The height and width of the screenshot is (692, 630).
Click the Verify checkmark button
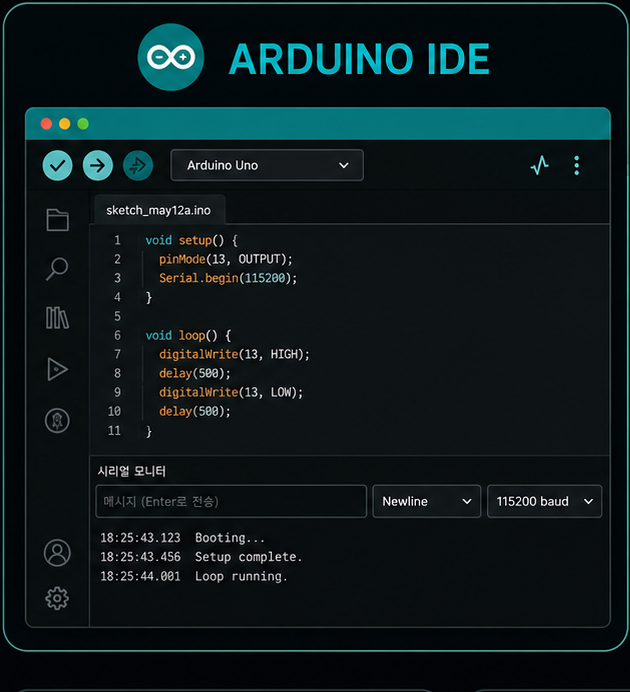57,165
